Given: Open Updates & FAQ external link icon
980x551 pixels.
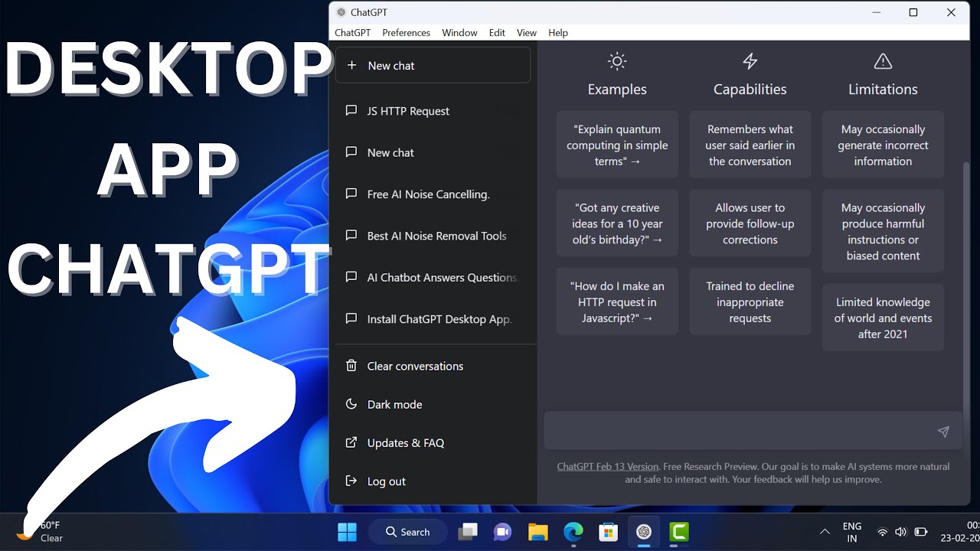Looking at the screenshot, I should click(351, 442).
